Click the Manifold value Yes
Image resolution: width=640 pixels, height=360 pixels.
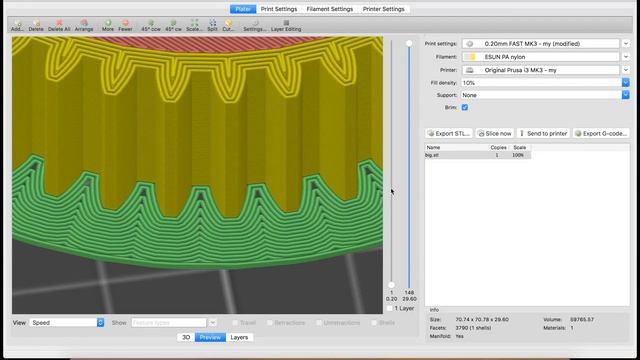460,336
